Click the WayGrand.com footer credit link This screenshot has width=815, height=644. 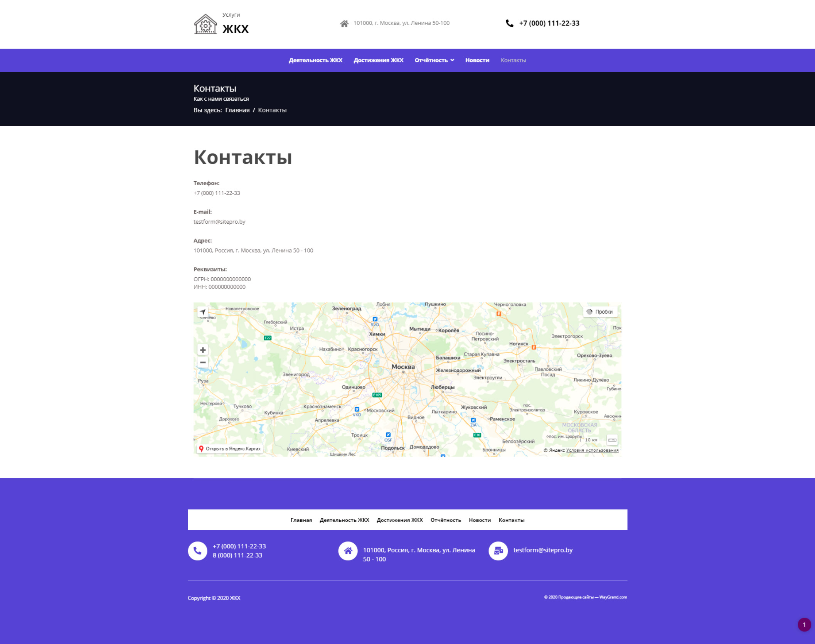click(613, 597)
